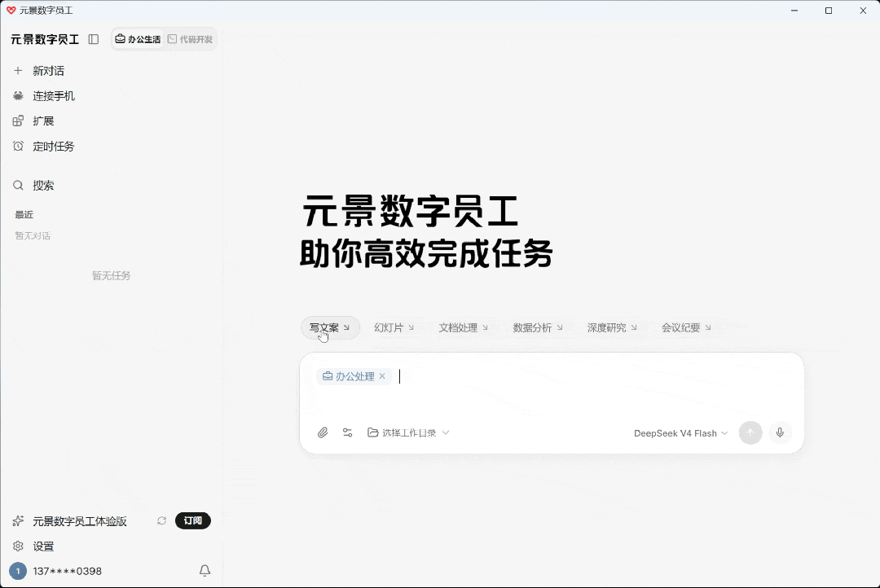The image size is (880, 588).
Task: Open the DeepSeek V4 Flash model dropdown
Action: pos(680,433)
